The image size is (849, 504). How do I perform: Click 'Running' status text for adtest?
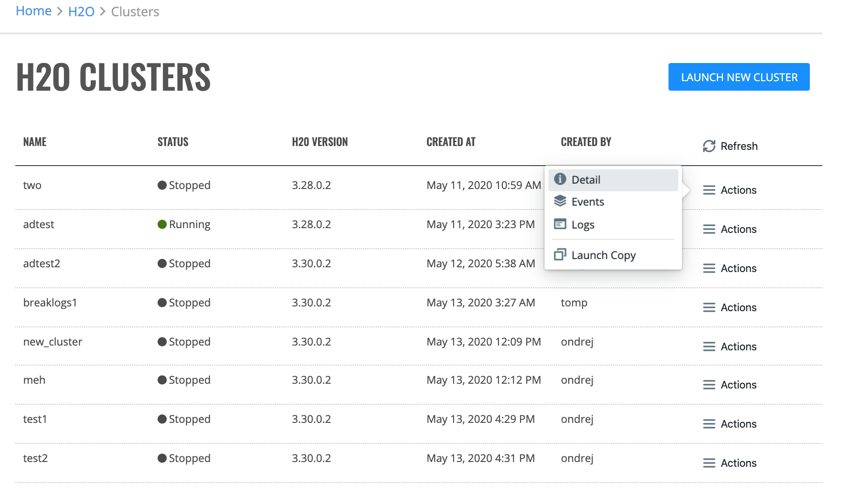tap(190, 225)
